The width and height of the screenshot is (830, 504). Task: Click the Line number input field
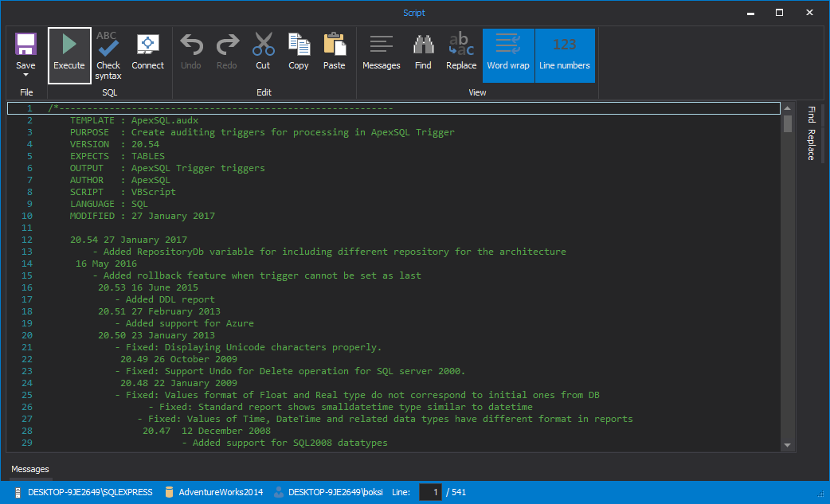[x=430, y=492]
